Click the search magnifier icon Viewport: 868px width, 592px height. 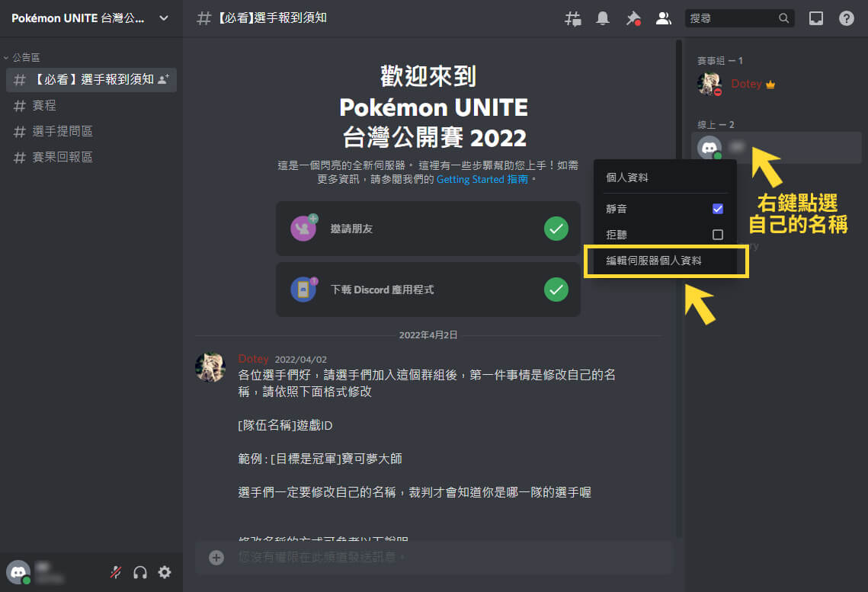783,18
